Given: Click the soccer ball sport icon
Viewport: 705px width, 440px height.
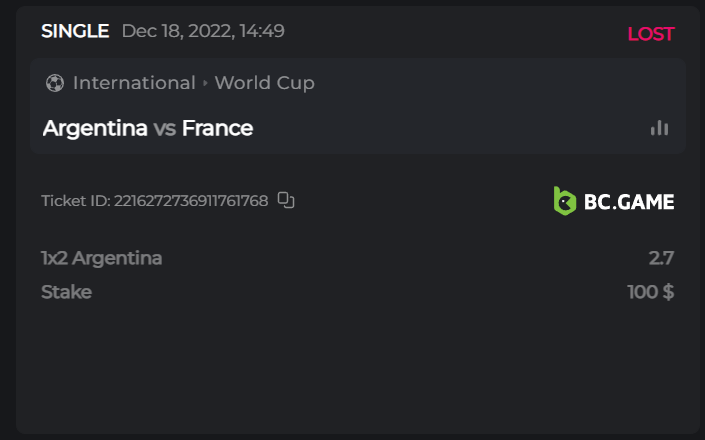Looking at the screenshot, I should (55, 83).
